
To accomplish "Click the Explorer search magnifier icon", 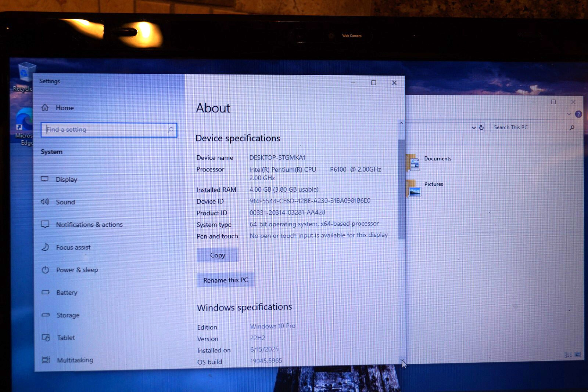I will pos(572,128).
